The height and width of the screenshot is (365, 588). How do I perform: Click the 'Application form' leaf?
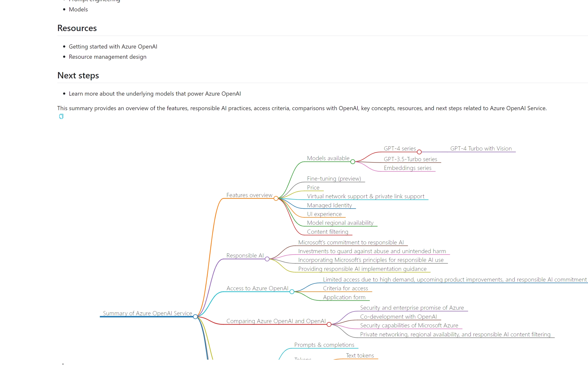point(344,297)
